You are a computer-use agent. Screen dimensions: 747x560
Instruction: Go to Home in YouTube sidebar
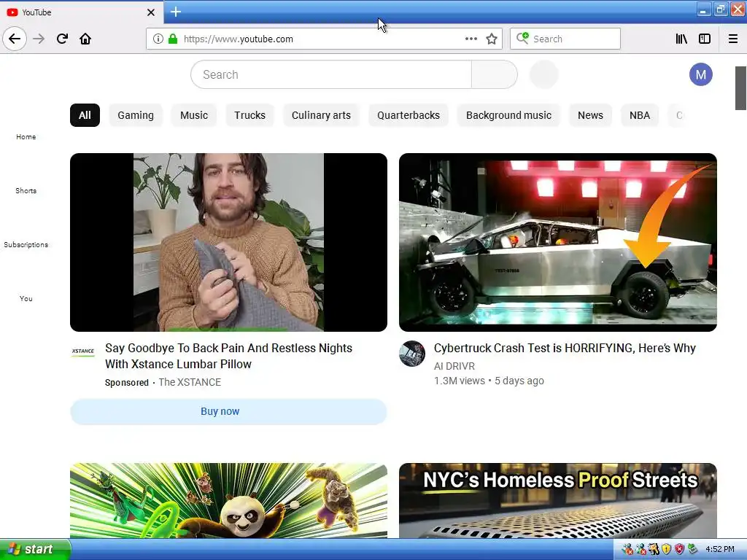coord(26,136)
